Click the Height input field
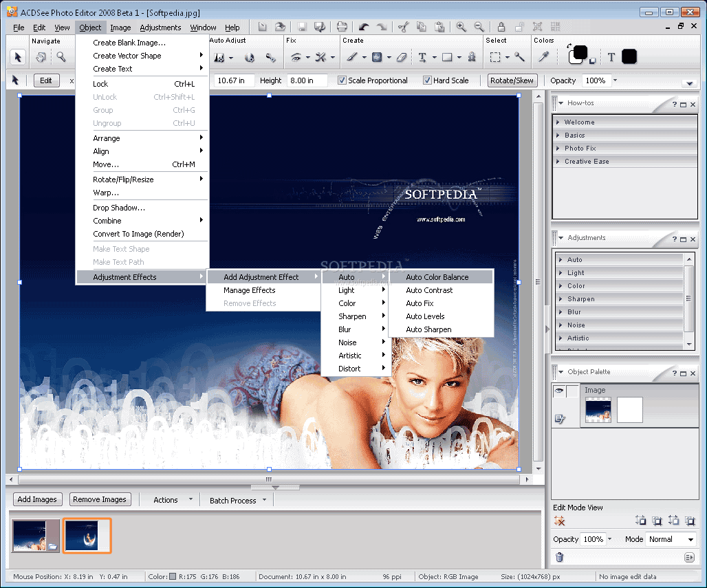This screenshot has height=588, width=707. pyautogui.click(x=307, y=80)
